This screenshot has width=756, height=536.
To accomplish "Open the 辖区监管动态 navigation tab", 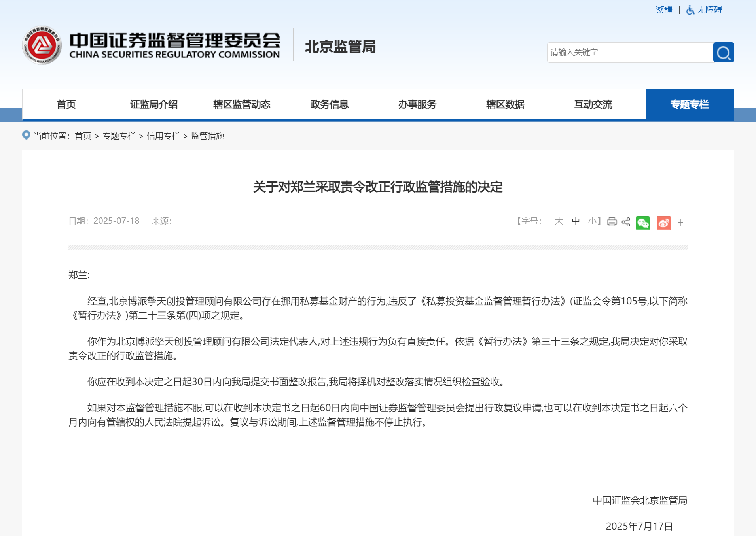I will (x=242, y=104).
